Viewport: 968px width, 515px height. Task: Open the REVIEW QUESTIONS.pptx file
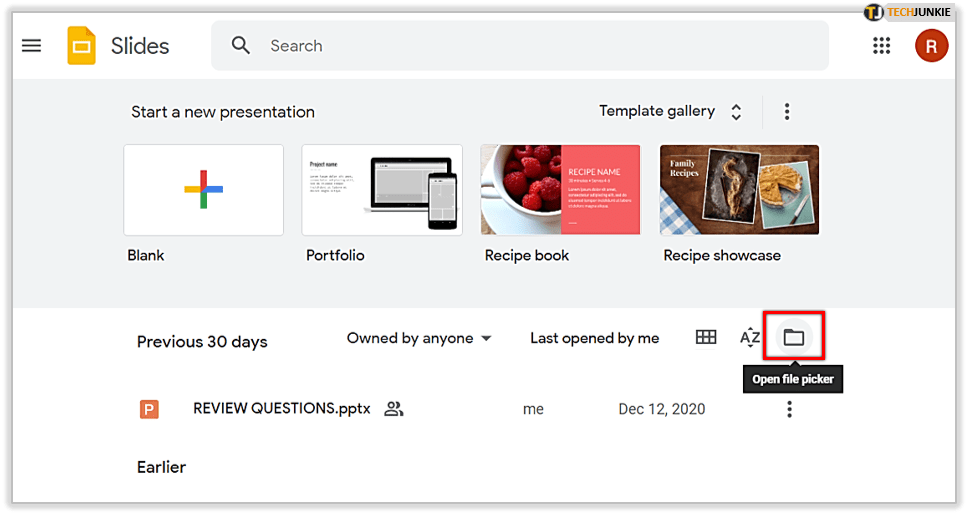tap(281, 409)
